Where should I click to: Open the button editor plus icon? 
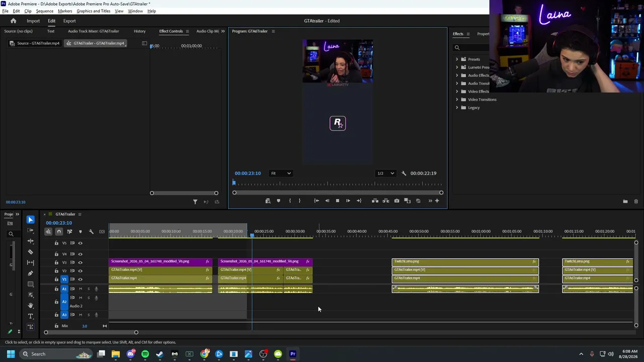437,201
